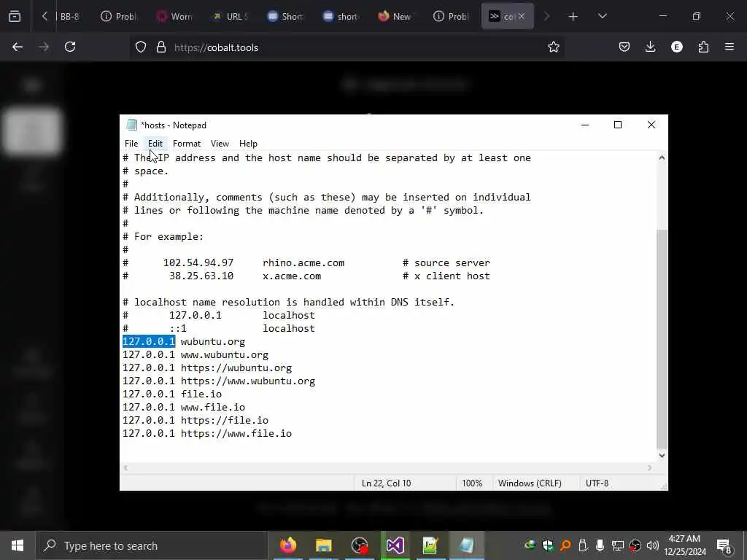Switch to the URL S browser tab
Screen dimensions: 747x560
230,16
